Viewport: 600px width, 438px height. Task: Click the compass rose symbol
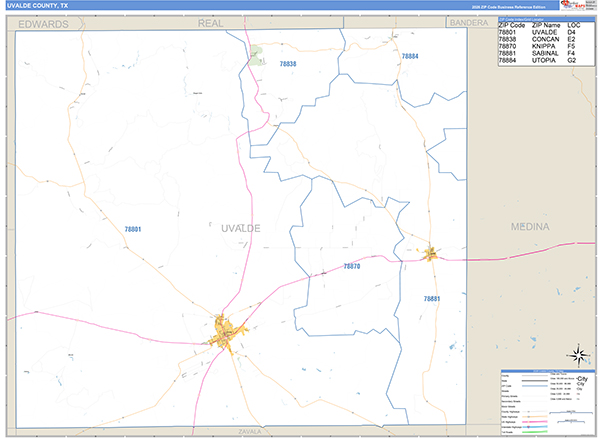[579, 355]
